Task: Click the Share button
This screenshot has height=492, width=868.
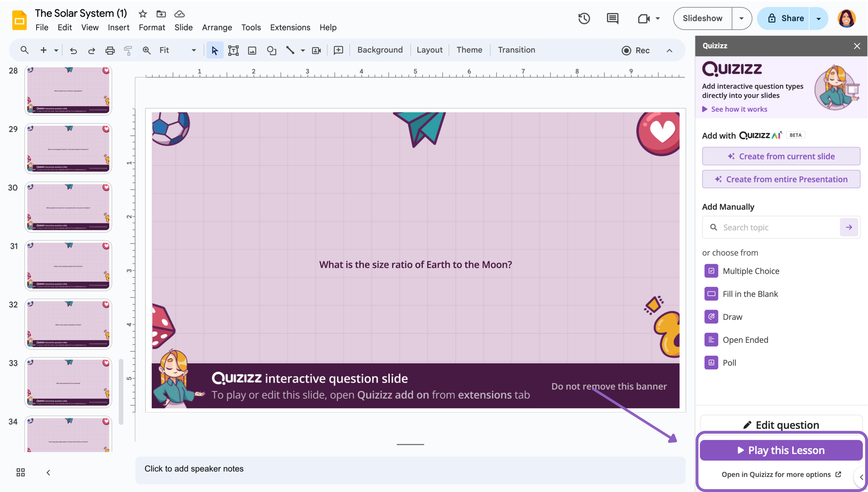Action: pyautogui.click(x=784, y=18)
